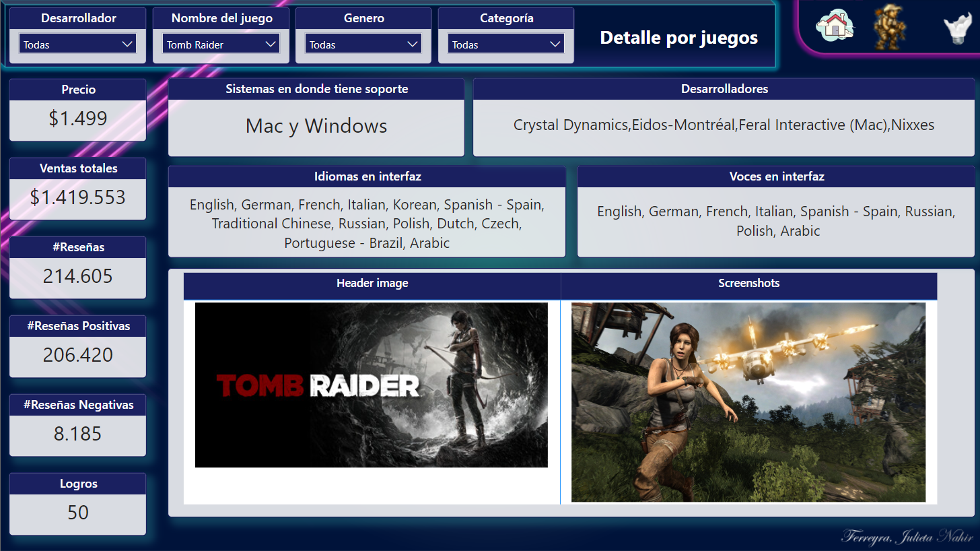Click the Sistemas en donde tiene soporte header
Viewport: 980px width, 551px height.
click(x=316, y=89)
